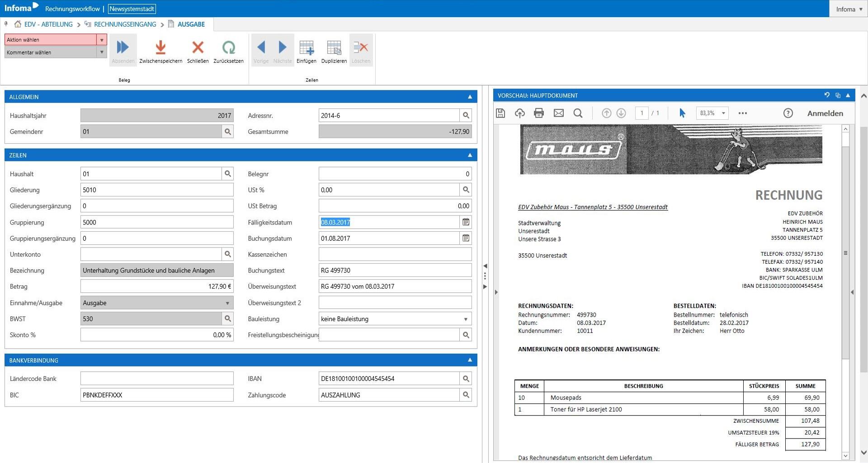
Task: Collapse the BANKVERBINDUNG section
Action: [x=470, y=360]
